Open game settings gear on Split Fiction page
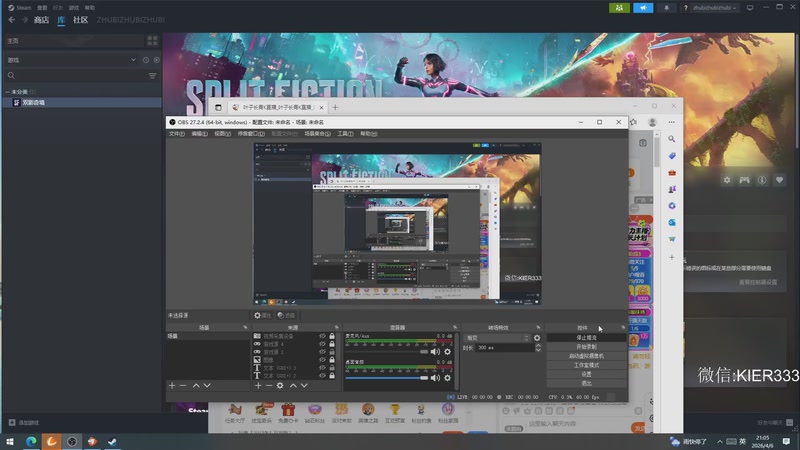Viewport: 800px width, 450px height. coord(727,180)
